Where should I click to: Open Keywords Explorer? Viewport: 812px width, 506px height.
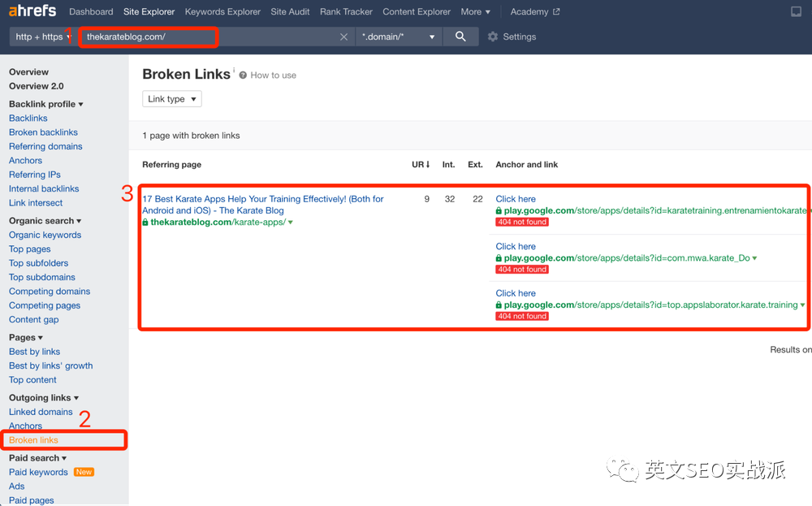point(222,11)
